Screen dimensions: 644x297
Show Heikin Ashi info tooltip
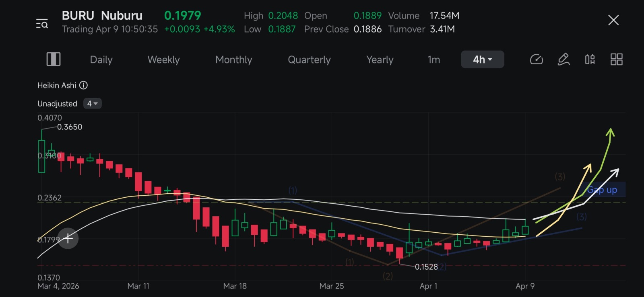click(83, 85)
